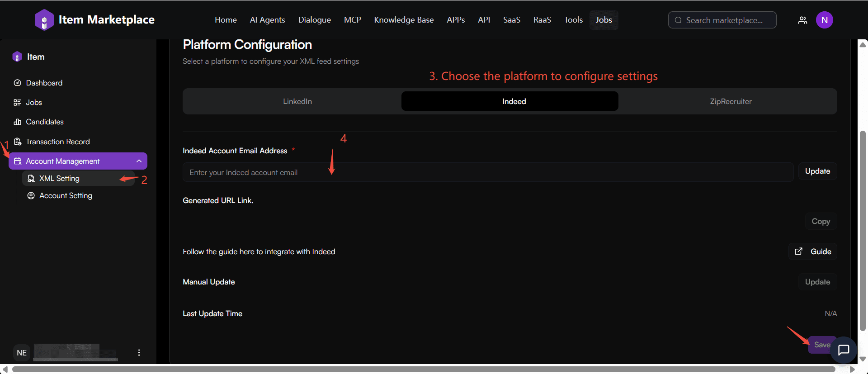Open the user contacts icon in header
This screenshot has width=868, height=374.
(802, 20)
